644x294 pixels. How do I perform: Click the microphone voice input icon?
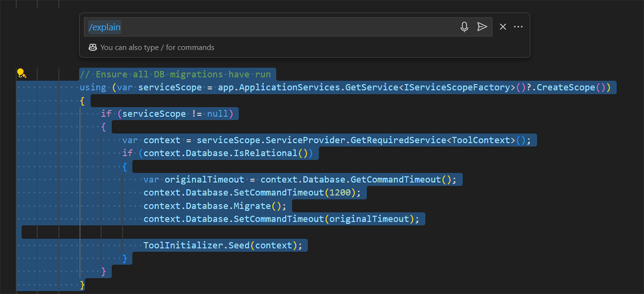(x=464, y=27)
